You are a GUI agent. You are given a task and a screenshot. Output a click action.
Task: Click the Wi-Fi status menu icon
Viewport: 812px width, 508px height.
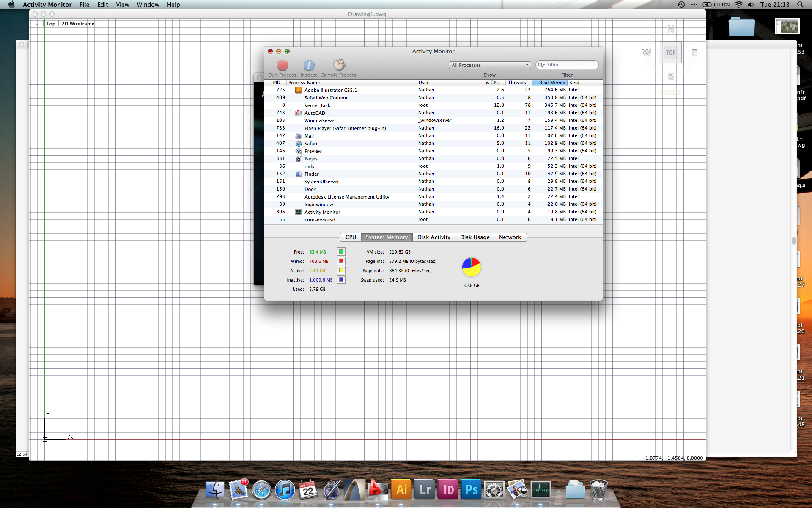[x=738, y=5]
